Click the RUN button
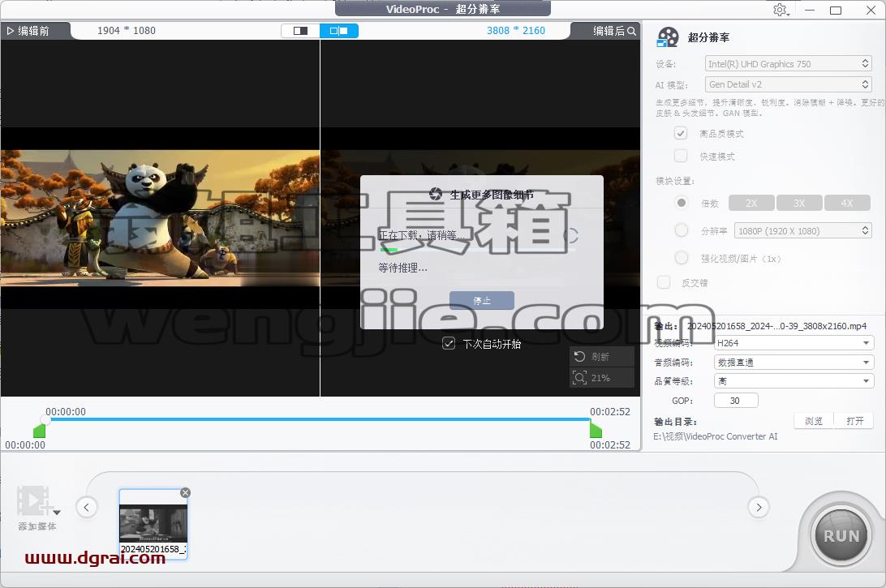The image size is (886, 588). coord(841,535)
